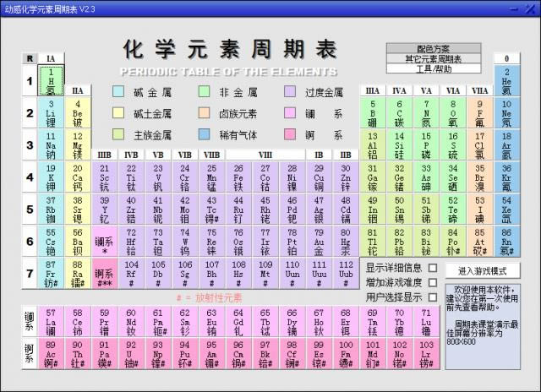Click the VIII group column header

coord(265,155)
